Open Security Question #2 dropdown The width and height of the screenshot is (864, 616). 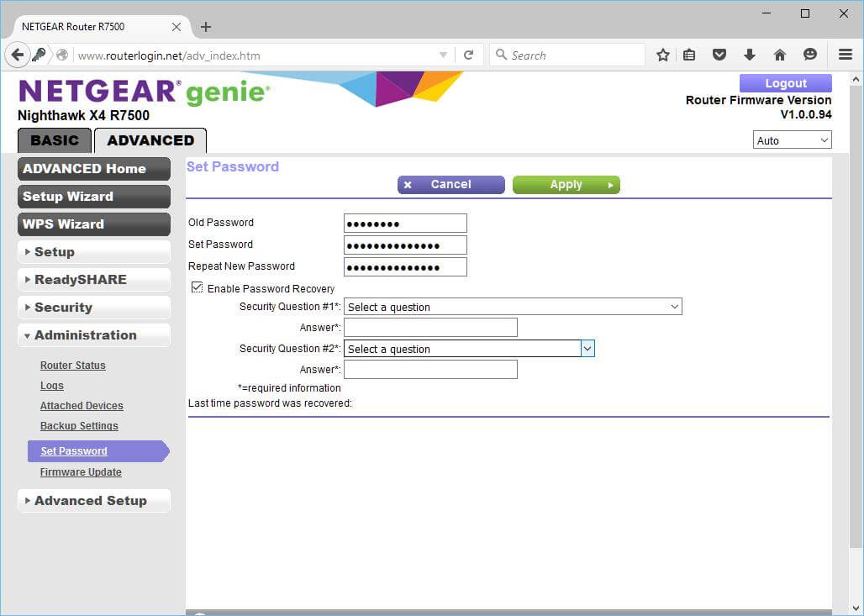point(469,349)
